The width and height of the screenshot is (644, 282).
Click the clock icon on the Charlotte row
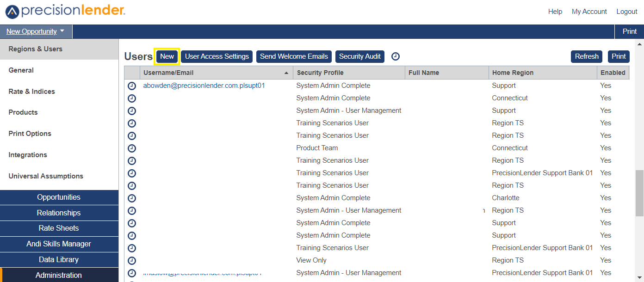pyautogui.click(x=132, y=198)
